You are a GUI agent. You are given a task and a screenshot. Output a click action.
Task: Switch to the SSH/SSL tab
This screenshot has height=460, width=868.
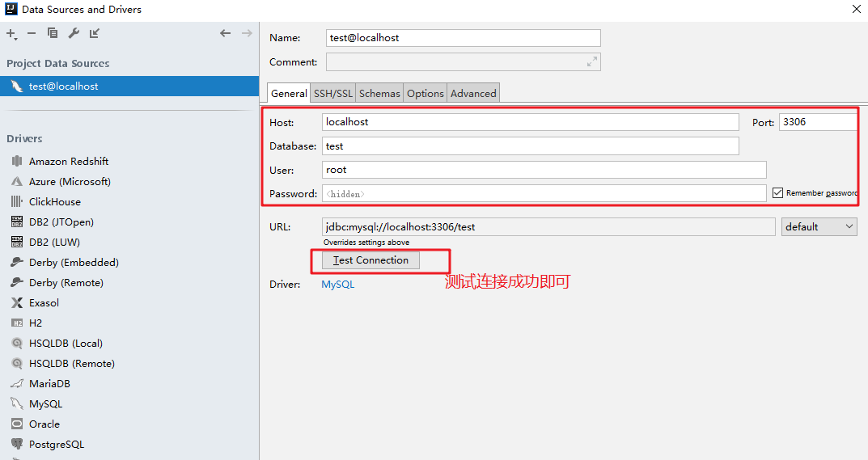[x=333, y=94]
